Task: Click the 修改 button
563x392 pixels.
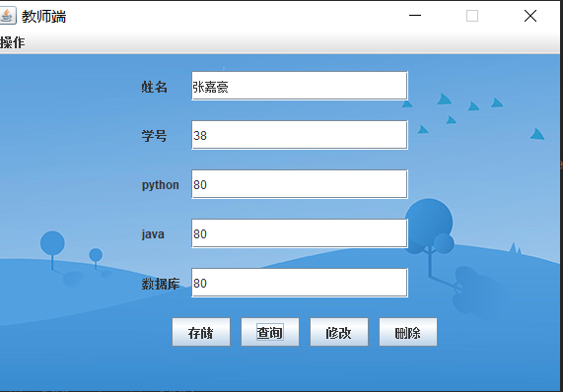Action: click(339, 332)
